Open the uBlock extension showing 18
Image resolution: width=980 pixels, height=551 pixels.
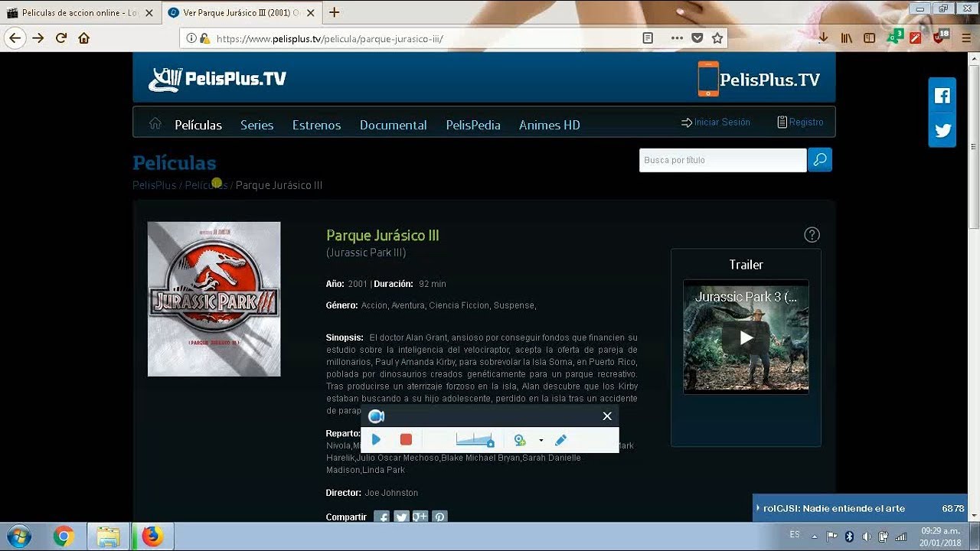(941, 36)
